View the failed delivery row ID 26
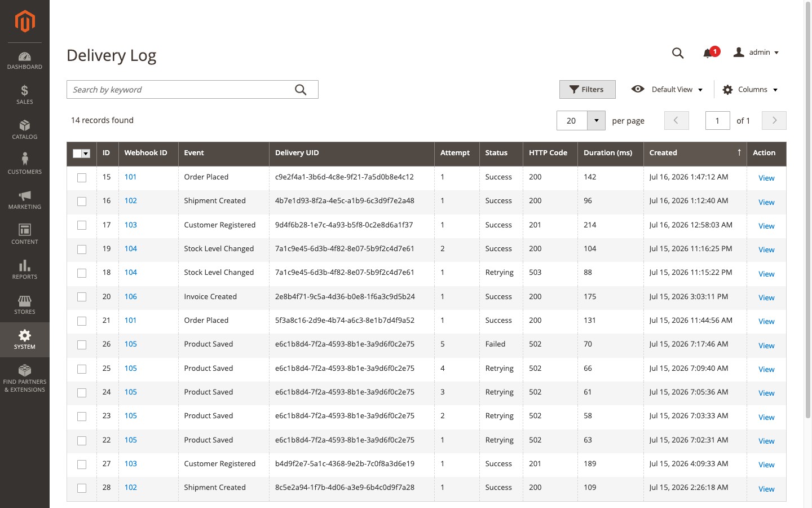Viewport: 812px width, 508px height. [x=766, y=345]
